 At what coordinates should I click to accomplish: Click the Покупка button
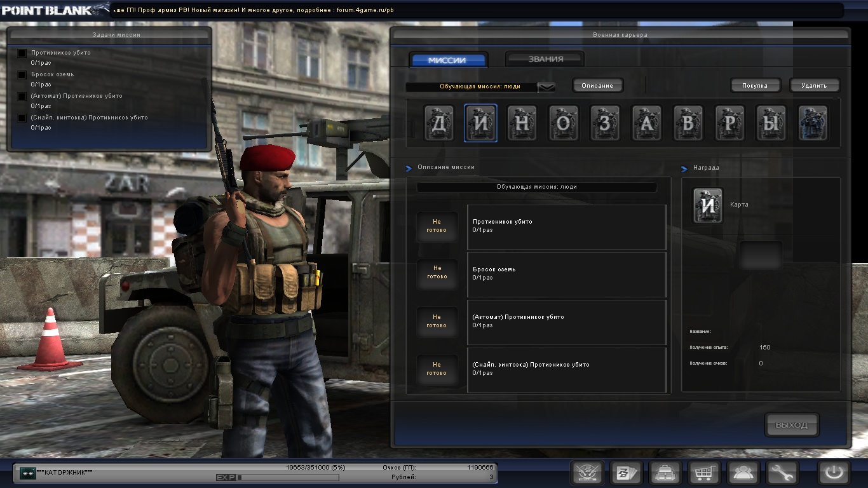tap(755, 85)
